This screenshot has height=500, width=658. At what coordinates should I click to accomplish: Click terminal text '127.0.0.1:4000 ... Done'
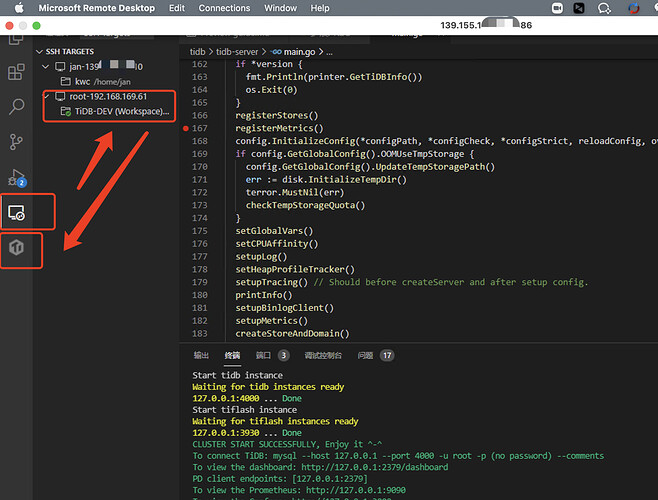tap(247, 398)
